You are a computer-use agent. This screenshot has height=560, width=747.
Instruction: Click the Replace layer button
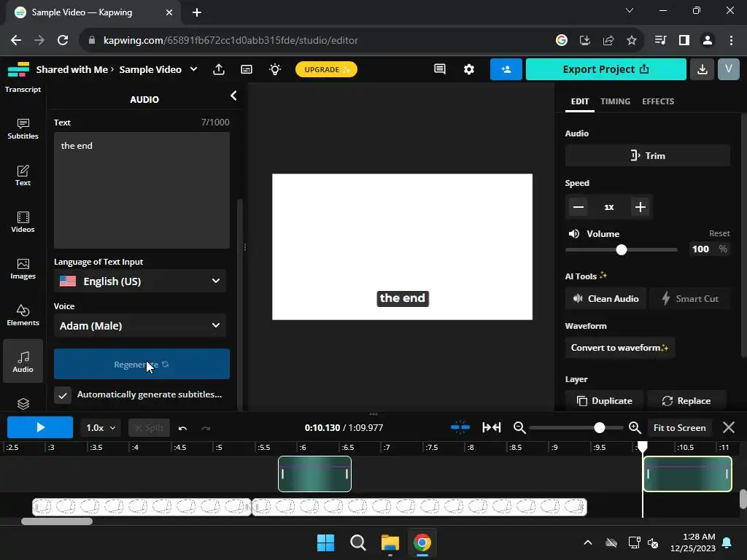point(686,401)
